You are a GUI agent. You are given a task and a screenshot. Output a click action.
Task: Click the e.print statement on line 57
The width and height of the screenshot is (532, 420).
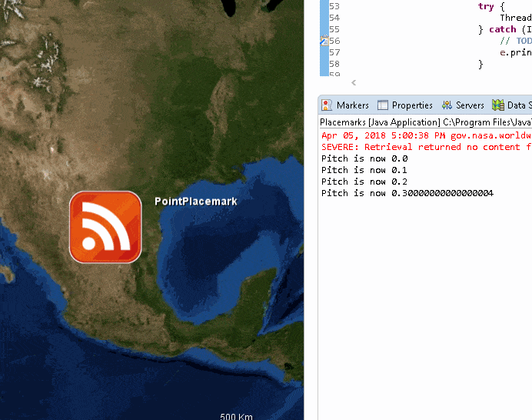point(516,52)
